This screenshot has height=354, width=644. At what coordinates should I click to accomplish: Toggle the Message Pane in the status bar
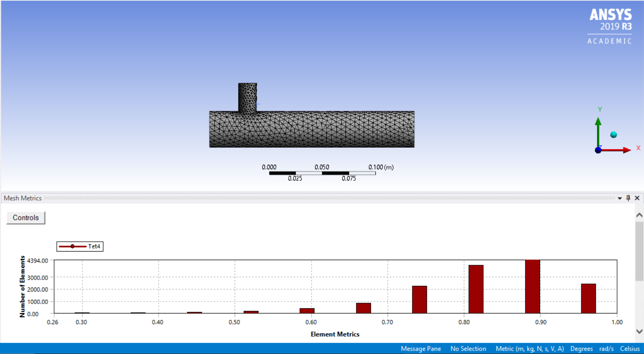(x=421, y=348)
